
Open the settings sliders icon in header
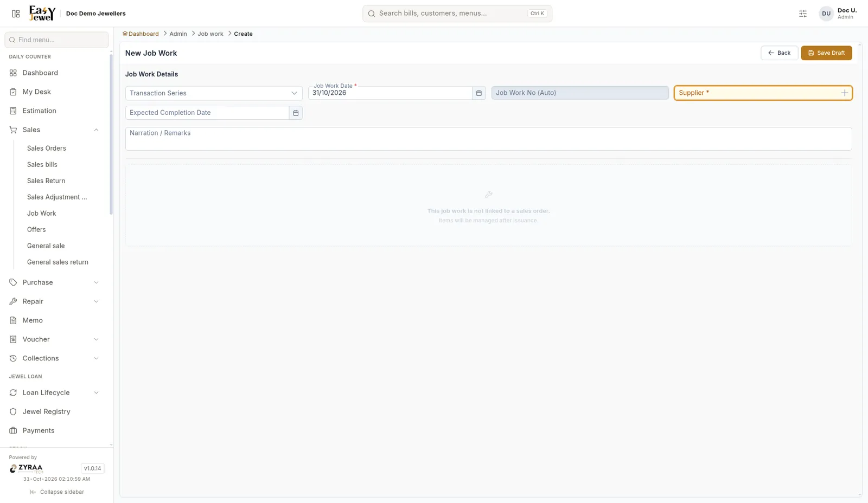click(803, 14)
